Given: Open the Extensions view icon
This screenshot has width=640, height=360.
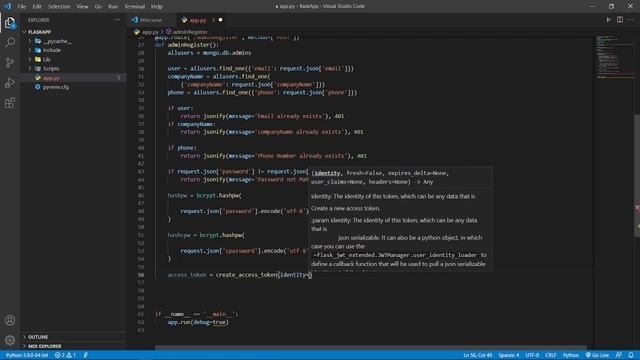Looking at the screenshot, I should (10, 103).
